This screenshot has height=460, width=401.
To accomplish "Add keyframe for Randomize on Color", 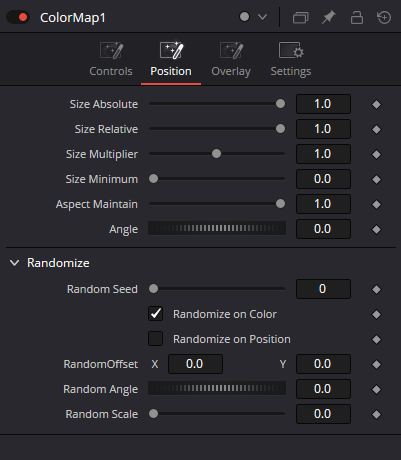I will pyautogui.click(x=376, y=314).
